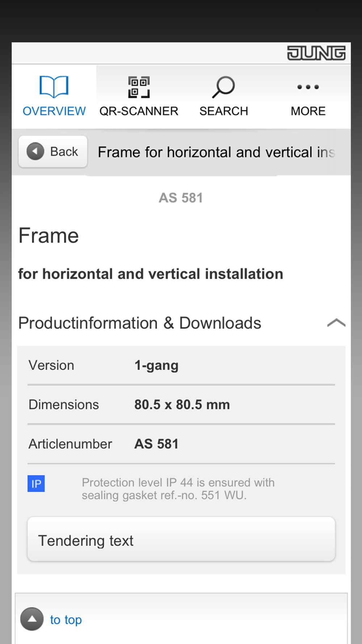Switch to the SEARCH tab label
362x644 pixels.
point(224,111)
